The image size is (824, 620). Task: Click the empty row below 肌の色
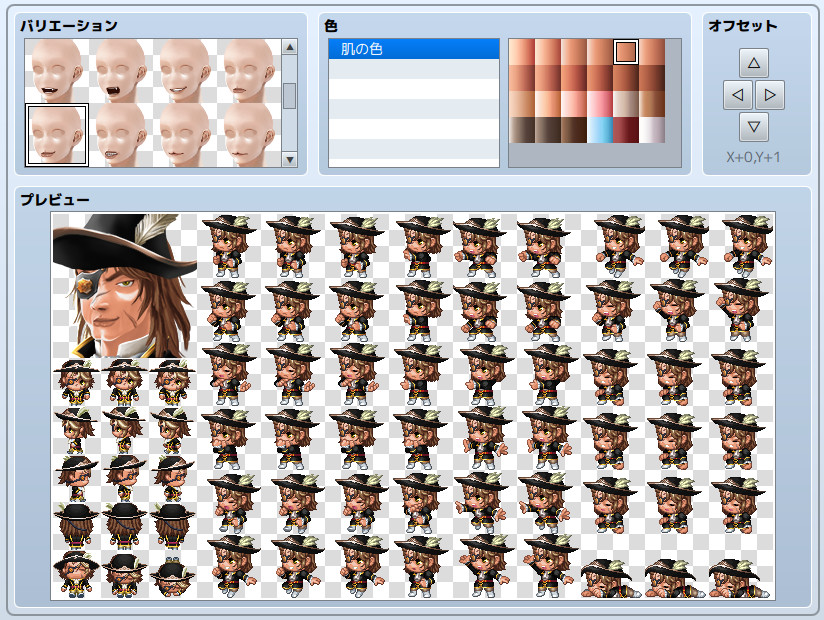click(x=413, y=70)
